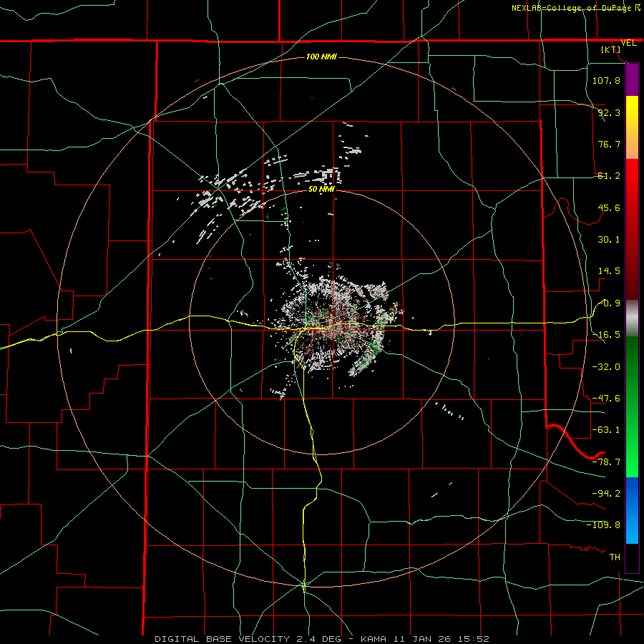
Task: Click the -63.1 velocity scale value
Action: 606,430
